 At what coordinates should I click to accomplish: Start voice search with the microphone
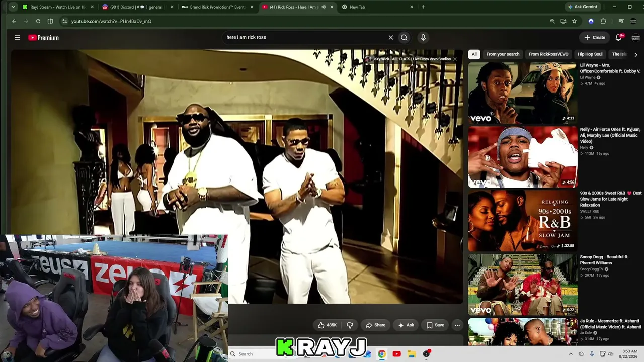pyautogui.click(x=423, y=37)
